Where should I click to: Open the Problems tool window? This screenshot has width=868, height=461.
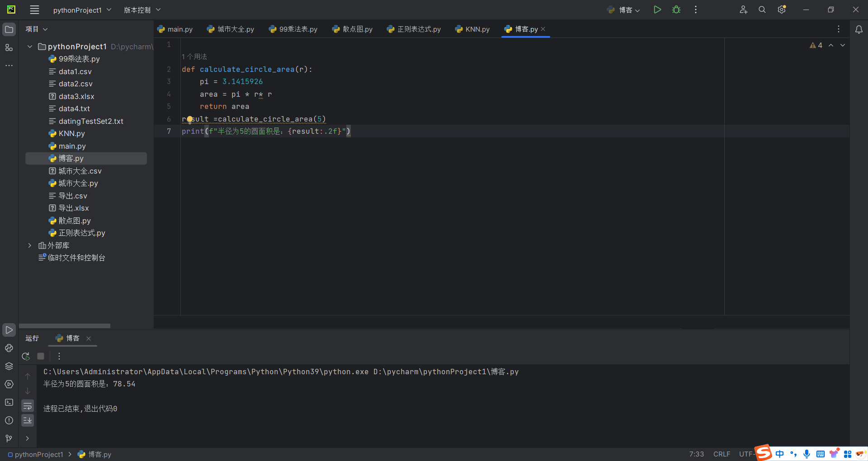pyautogui.click(x=9, y=420)
